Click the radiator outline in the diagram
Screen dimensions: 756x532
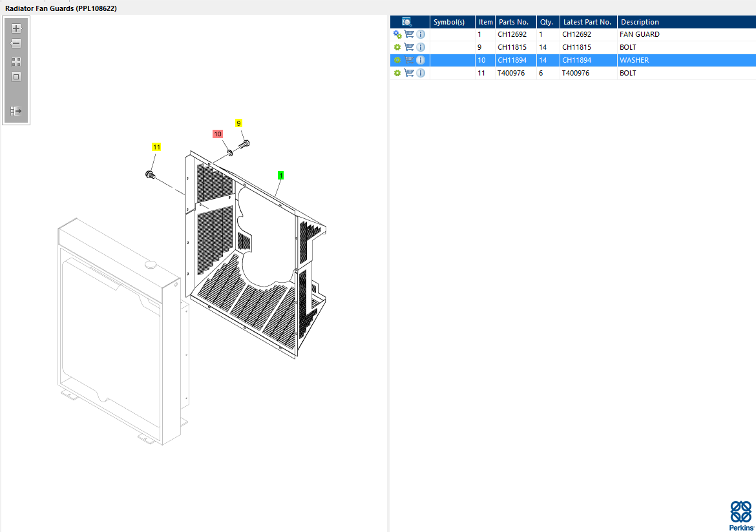tap(123, 332)
